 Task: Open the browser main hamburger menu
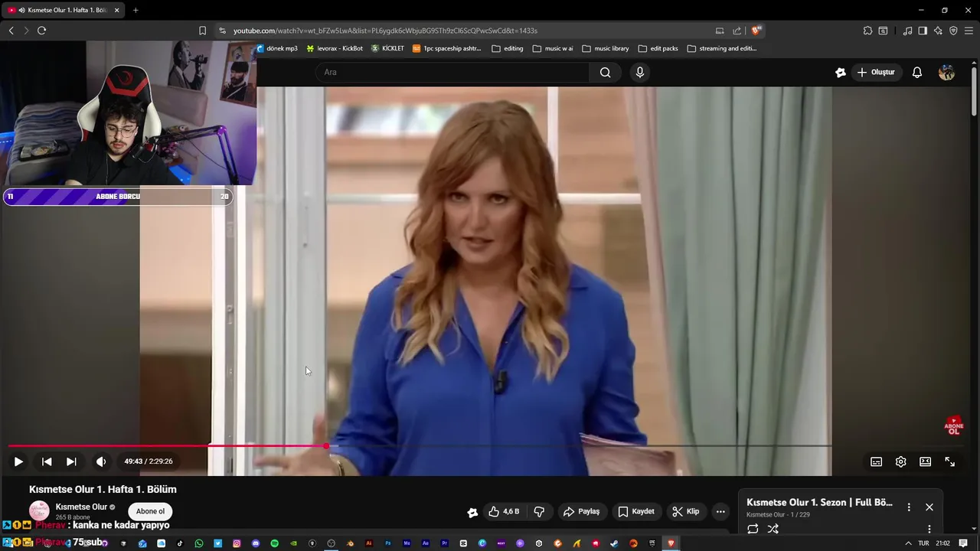pyautogui.click(x=969, y=31)
